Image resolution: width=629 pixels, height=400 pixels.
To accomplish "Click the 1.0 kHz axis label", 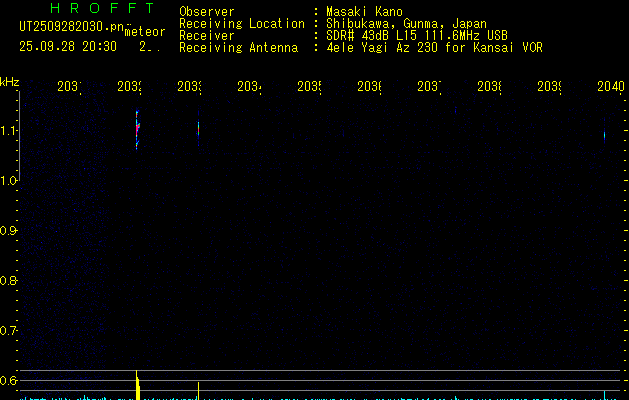I will pos(8,181).
